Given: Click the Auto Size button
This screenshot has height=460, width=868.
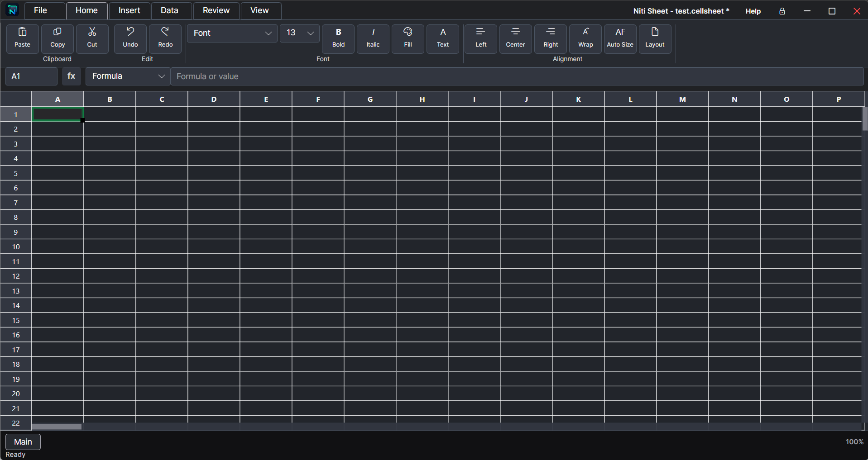Looking at the screenshot, I should [x=620, y=38].
